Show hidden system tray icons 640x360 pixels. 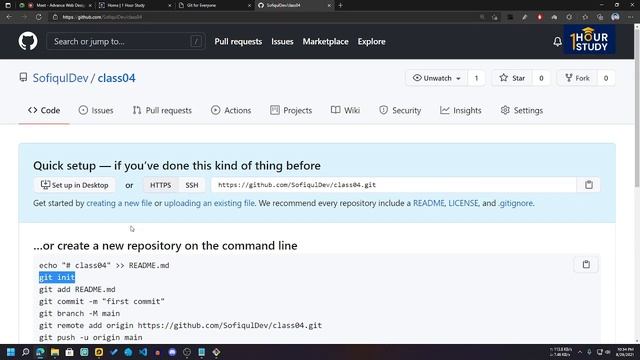point(580,352)
